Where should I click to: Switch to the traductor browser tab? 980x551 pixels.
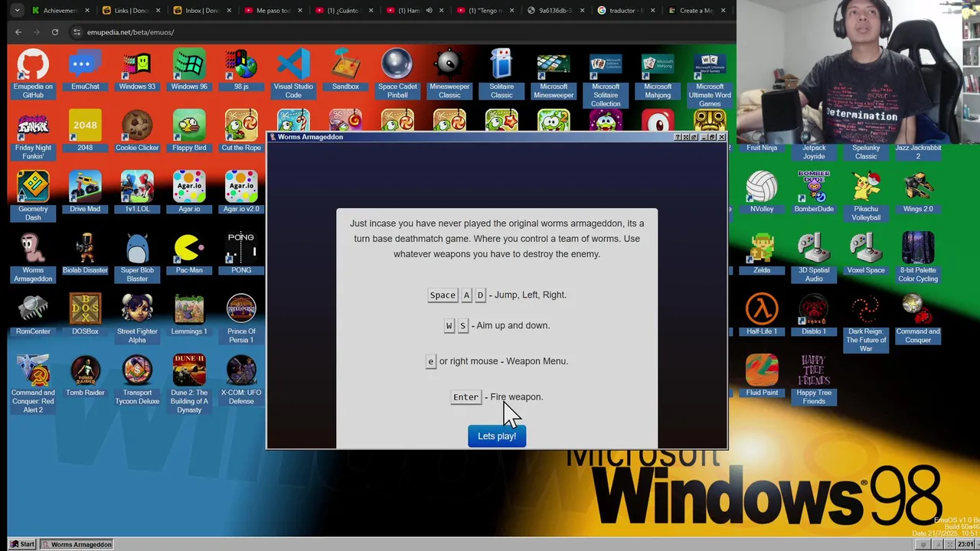[x=627, y=11]
